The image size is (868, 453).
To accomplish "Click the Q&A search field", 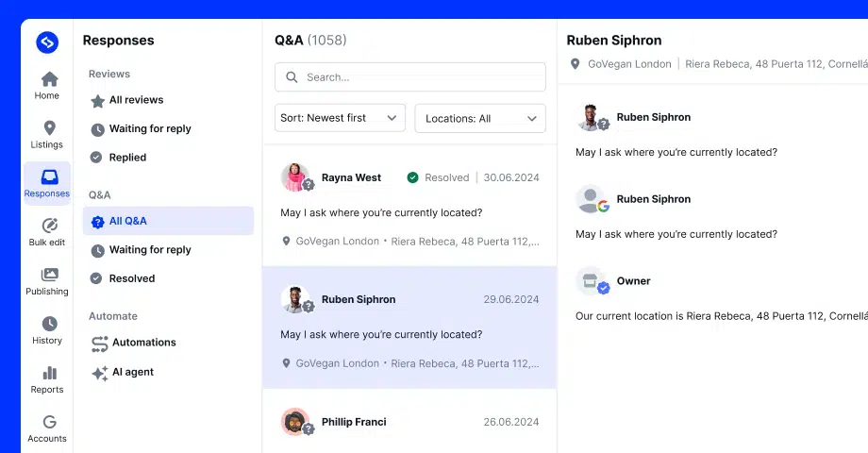I will pyautogui.click(x=409, y=77).
